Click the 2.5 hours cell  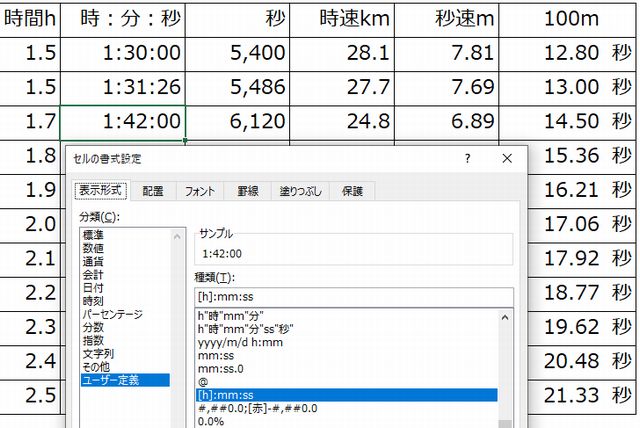coord(30,397)
